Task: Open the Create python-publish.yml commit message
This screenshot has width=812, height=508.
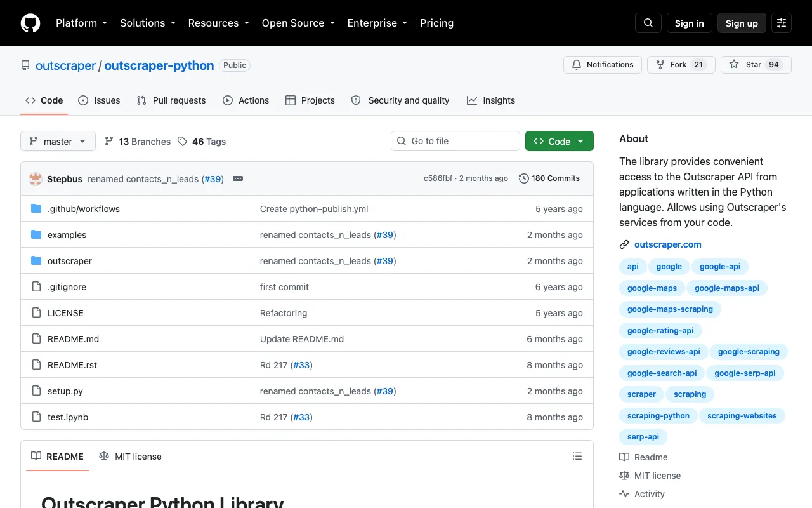Action: pyautogui.click(x=314, y=209)
